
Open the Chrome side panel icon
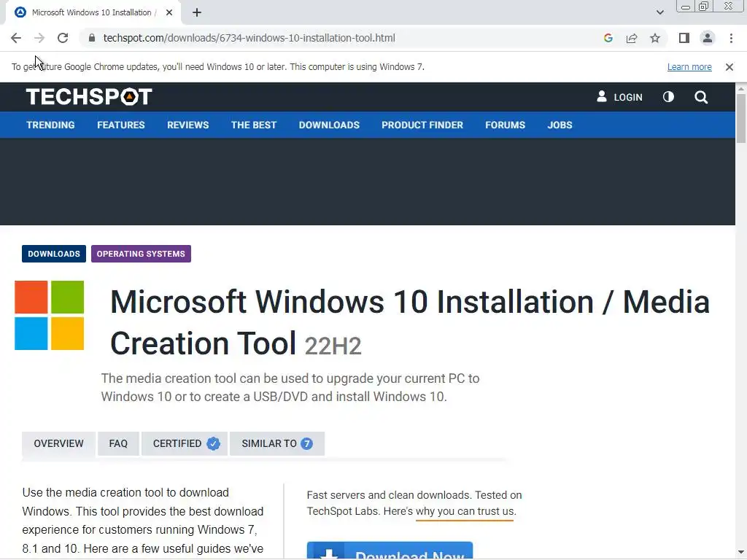pos(684,38)
